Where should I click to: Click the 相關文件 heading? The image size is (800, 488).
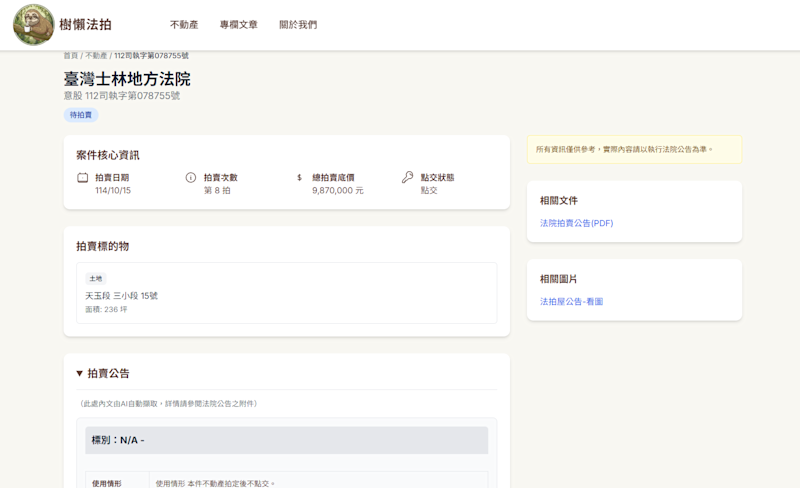click(559, 201)
